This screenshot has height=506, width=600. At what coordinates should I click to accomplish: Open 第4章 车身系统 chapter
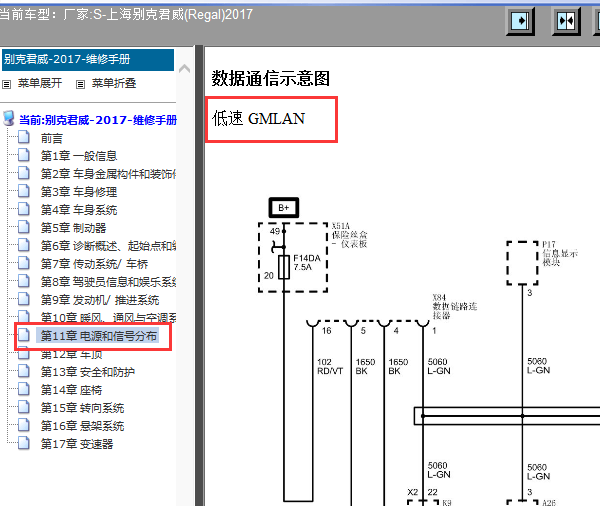pos(79,210)
